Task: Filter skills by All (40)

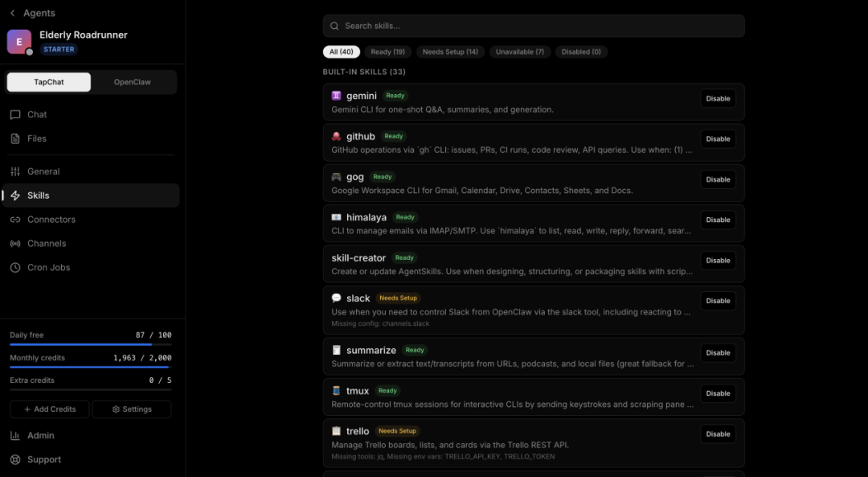Action: coord(342,52)
